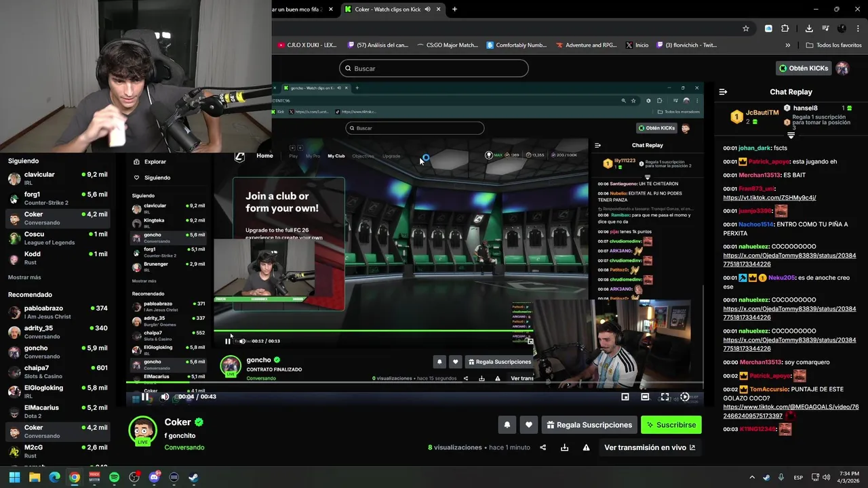Open nahuelxez's first x.com status link
The image size is (868, 488).
789,260
